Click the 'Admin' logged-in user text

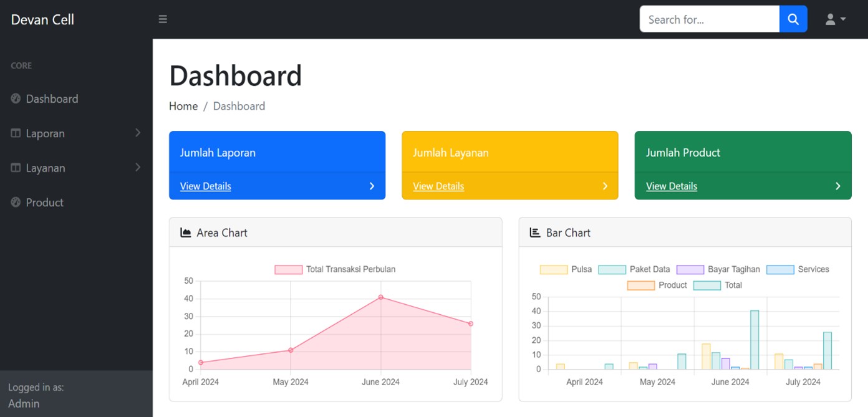tap(24, 403)
